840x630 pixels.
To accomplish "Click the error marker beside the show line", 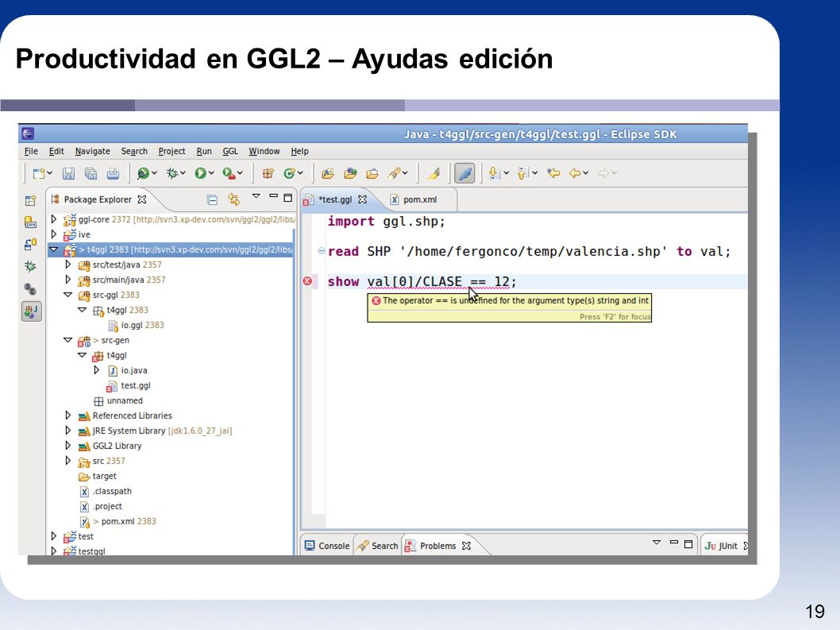I will coord(307,281).
